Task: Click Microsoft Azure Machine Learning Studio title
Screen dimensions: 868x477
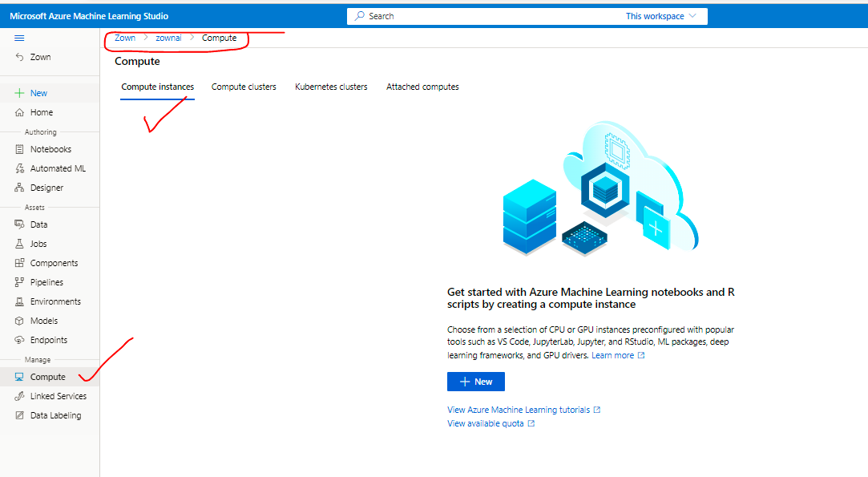Action: [89, 16]
